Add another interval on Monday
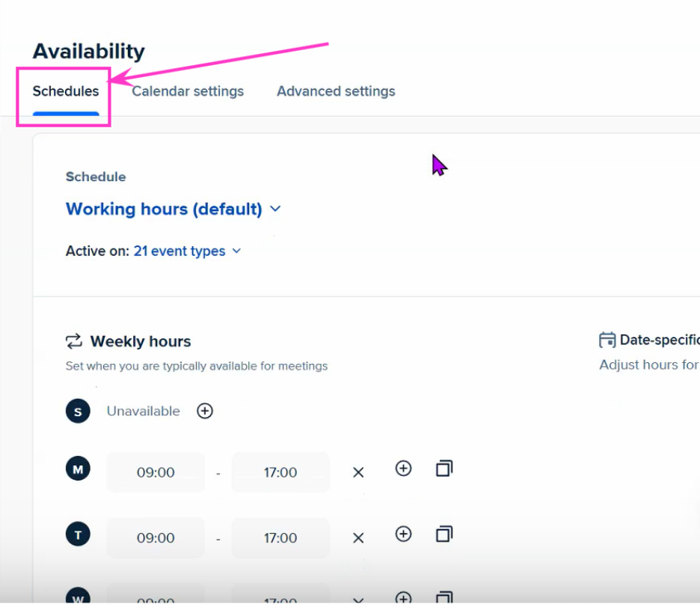 403,469
